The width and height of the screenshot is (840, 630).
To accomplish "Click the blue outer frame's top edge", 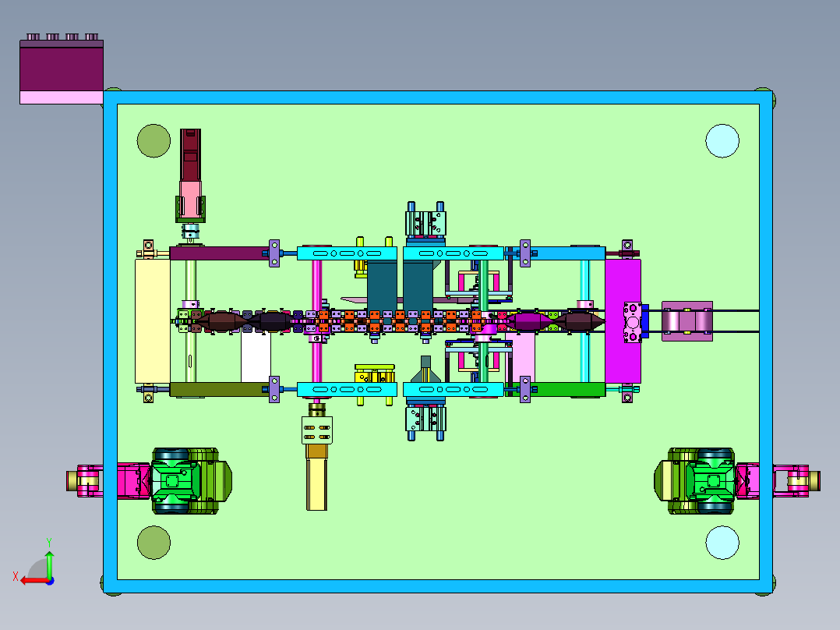I will [x=438, y=97].
